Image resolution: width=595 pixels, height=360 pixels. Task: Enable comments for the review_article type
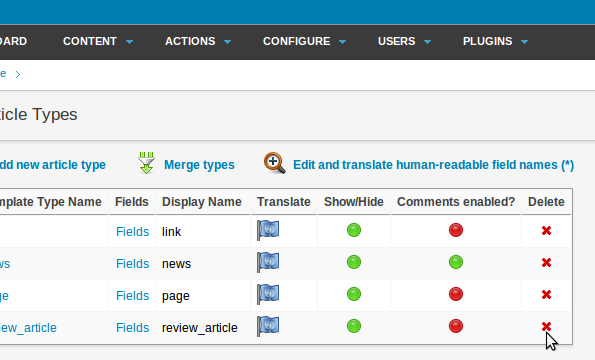pyautogui.click(x=456, y=326)
